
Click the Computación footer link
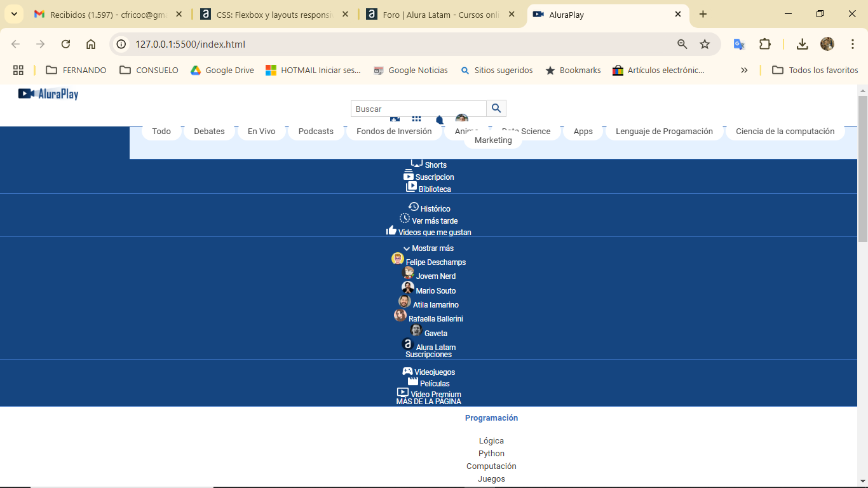[x=491, y=466]
